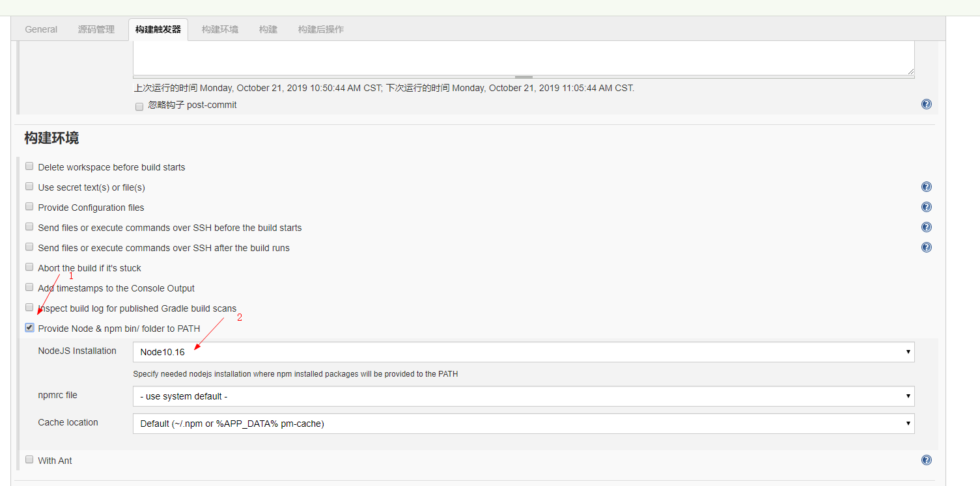Switch to the 构建 tab
Viewport: 980px width, 486px height.
point(268,29)
